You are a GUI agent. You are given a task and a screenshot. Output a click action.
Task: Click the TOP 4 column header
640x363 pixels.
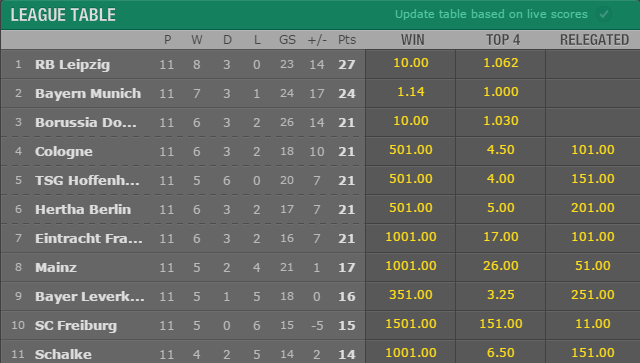click(503, 40)
